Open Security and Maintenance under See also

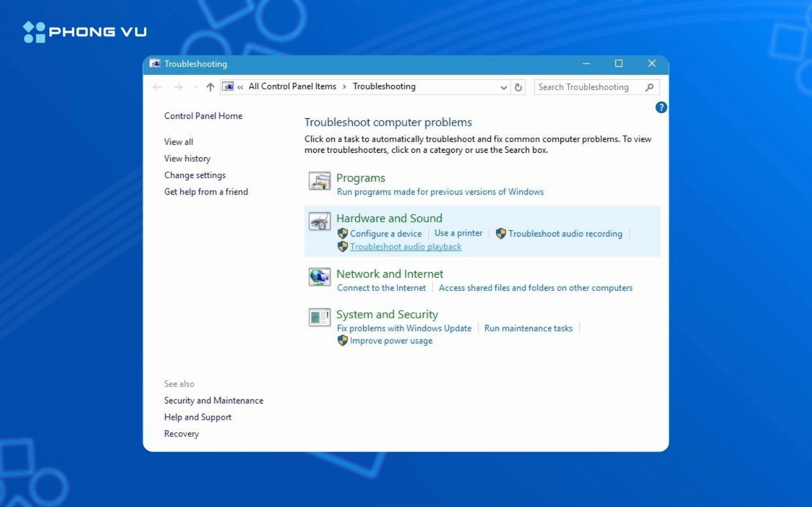(x=214, y=401)
